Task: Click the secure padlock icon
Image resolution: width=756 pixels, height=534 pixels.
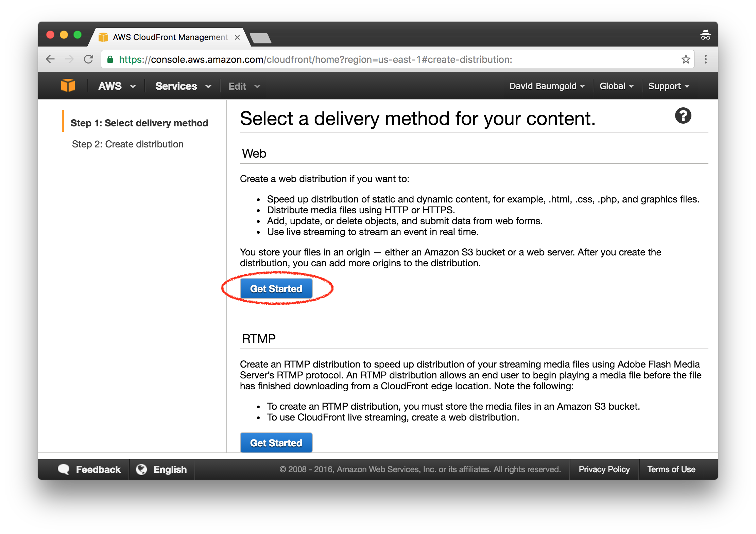Action: click(x=110, y=59)
